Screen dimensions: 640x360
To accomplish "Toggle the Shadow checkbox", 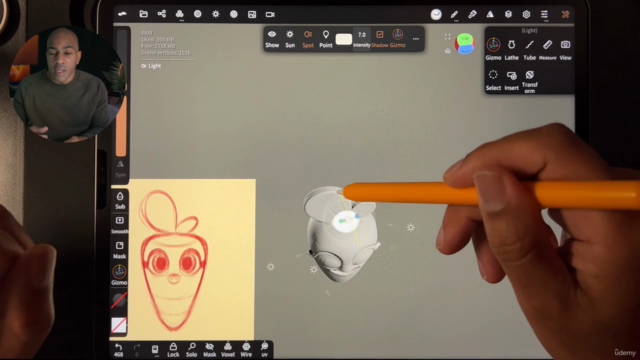I will (380, 39).
